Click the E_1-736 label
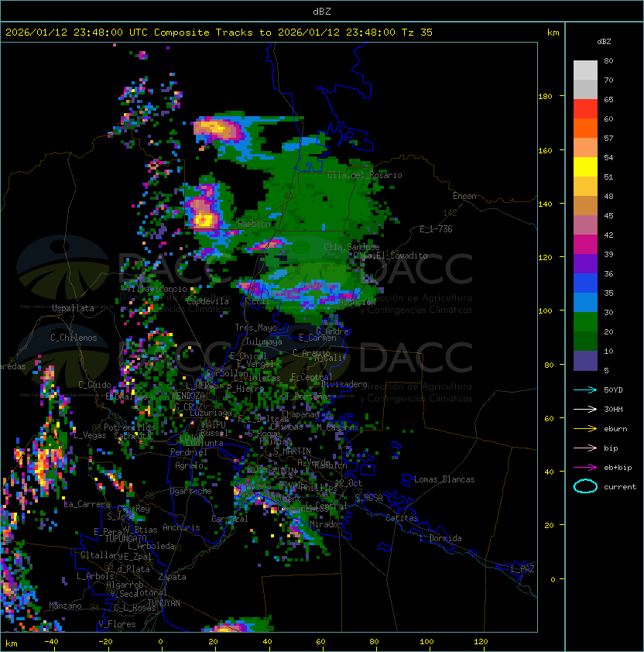Viewport: 644px width, 652px height. (x=436, y=229)
